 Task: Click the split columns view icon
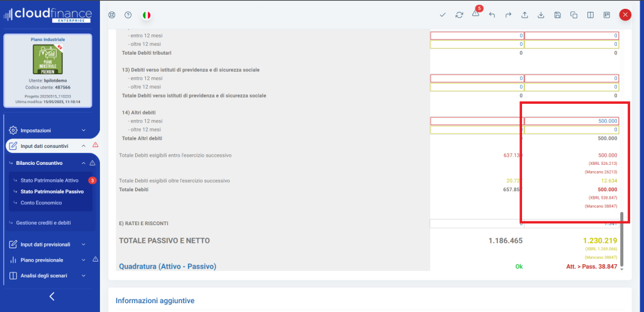coord(590,14)
